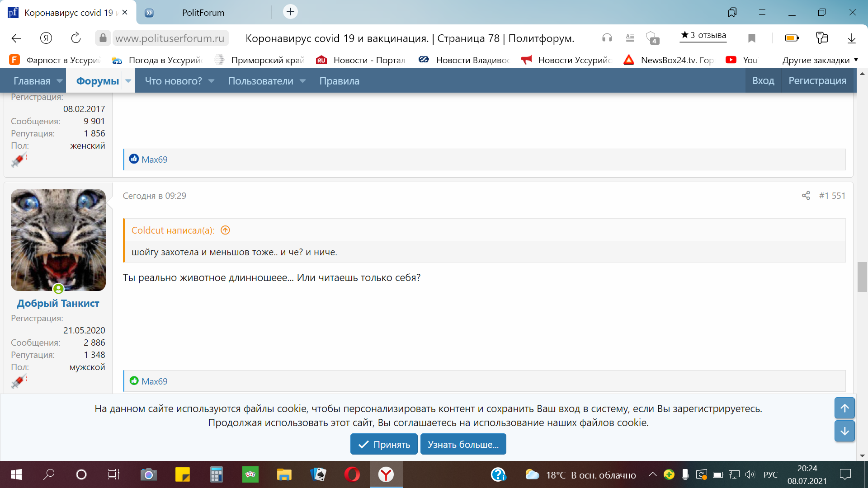Image resolution: width=868 pixels, height=488 pixels.
Task: Click the Узнать больше... button
Action: point(463,444)
